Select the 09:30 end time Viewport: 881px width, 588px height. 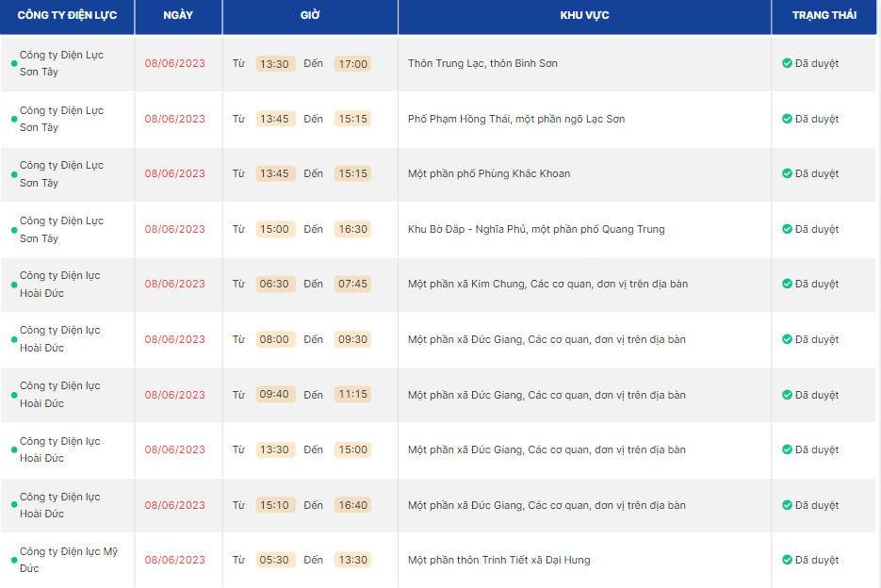pos(352,339)
